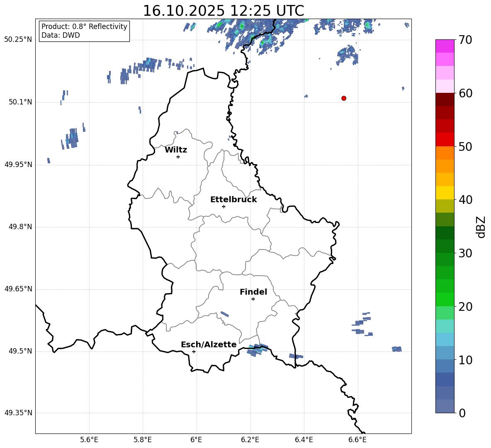This screenshot has height=448, width=491.
Task: Click the 'Data: DWD' text
Action: point(61,35)
